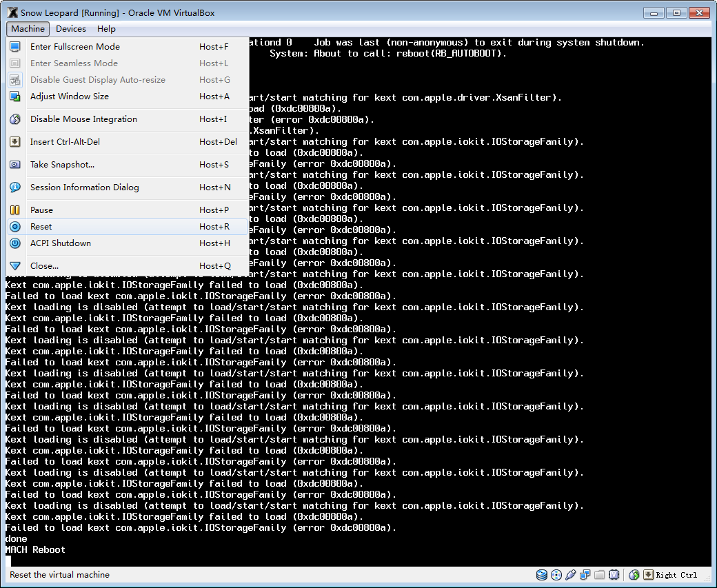The image size is (717, 588).
Task: Click the 'done' console line
Action: (x=17, y=538)
